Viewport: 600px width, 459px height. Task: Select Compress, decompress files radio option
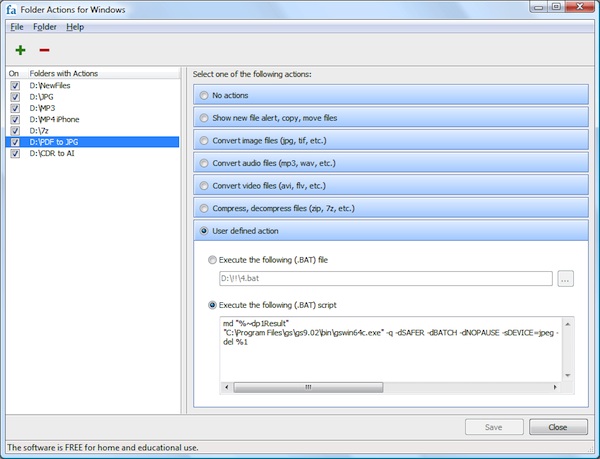point(204,208)
